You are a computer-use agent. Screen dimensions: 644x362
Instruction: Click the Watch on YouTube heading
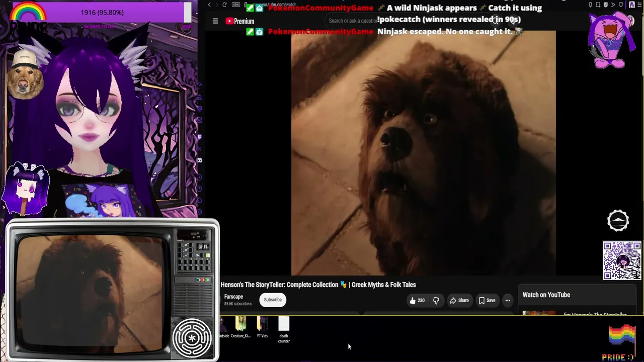pyautogui.click(x=546, y=295)
